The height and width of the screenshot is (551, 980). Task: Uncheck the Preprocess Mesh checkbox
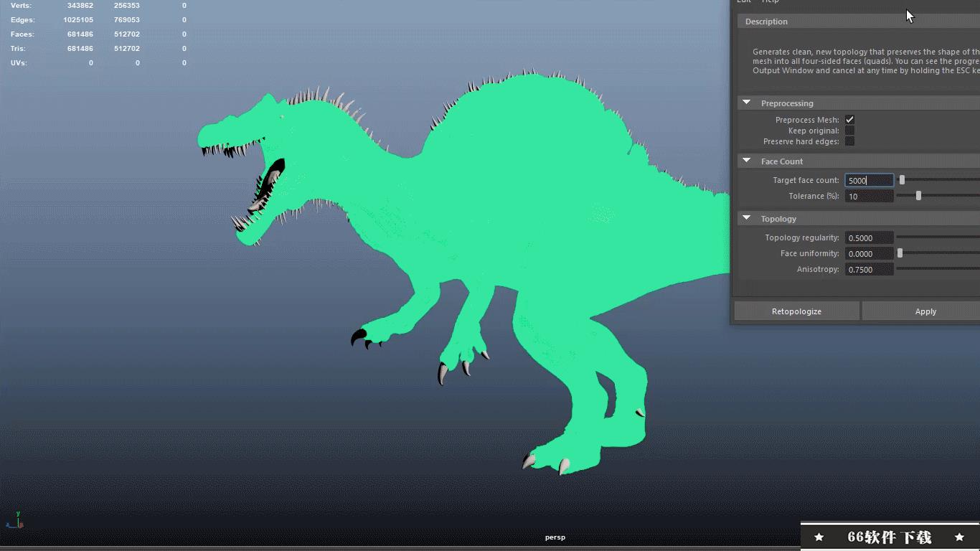click(x=849, y=120)
